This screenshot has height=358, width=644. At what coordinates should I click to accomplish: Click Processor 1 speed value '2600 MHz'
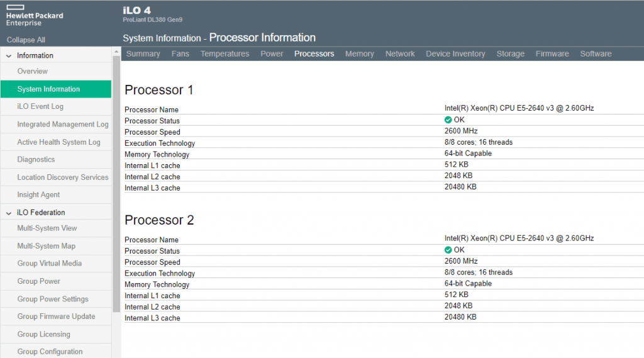point(461,131)
